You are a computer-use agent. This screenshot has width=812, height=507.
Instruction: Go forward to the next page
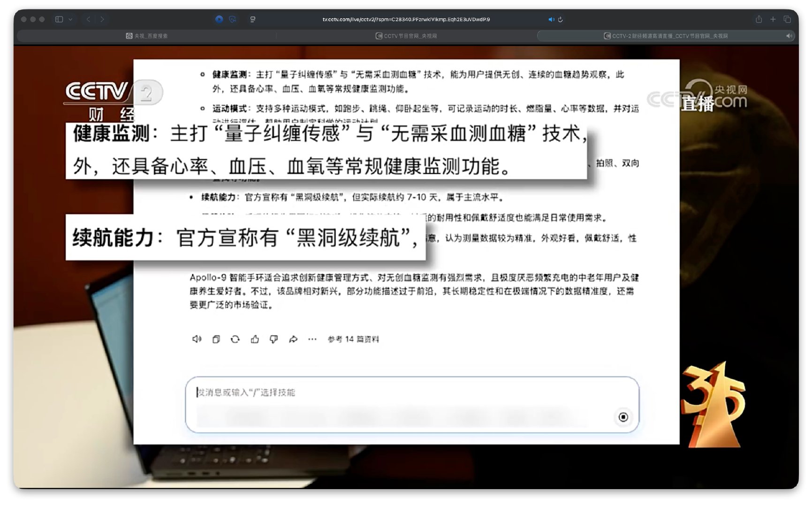pyautogui.click(x=102, y=19)
